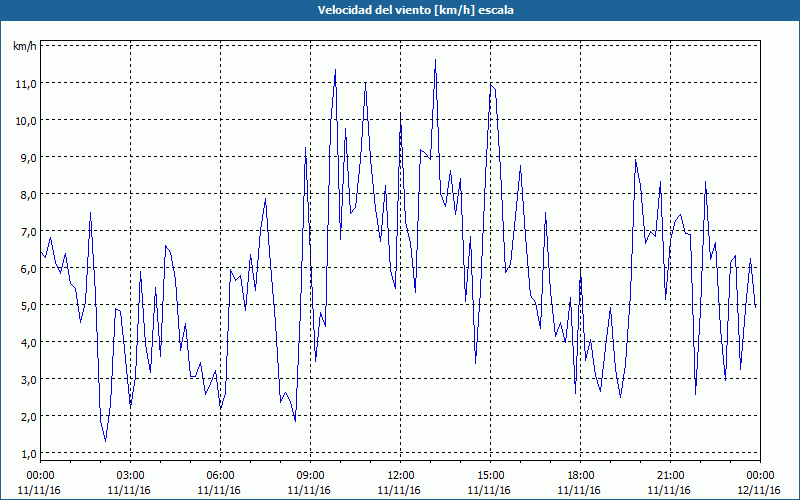This screenshot has height=500, width=800.
Task: Click the '6,0' y-axis tick label
Action: coord(28,269)
